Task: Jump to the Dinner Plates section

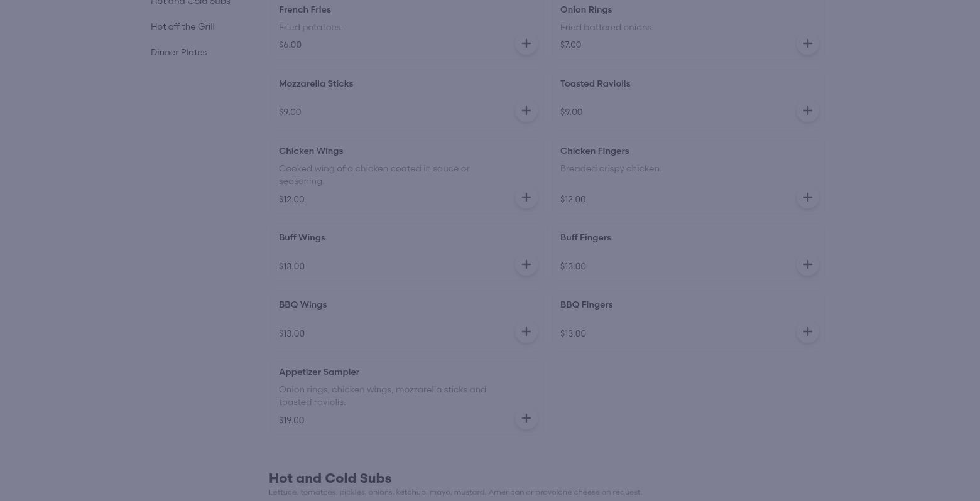Action: (178, 52)
